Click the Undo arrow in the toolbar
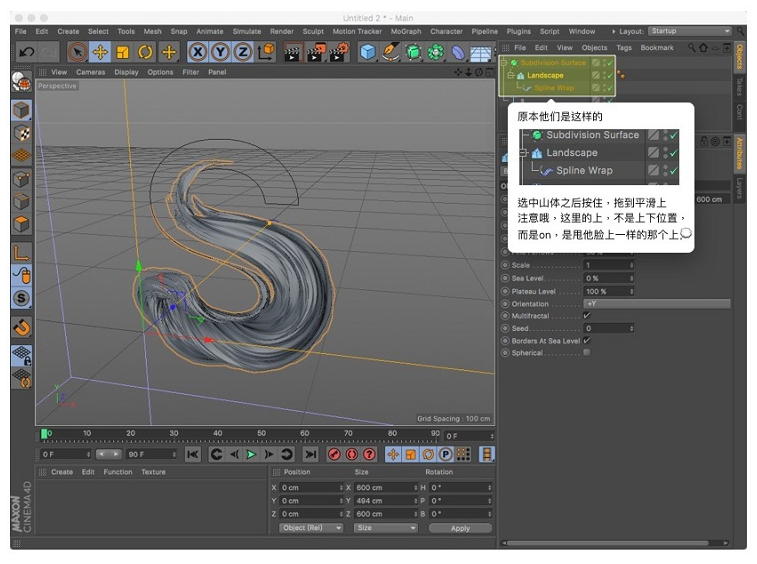The image size is (757, 564). coord(26,52)
